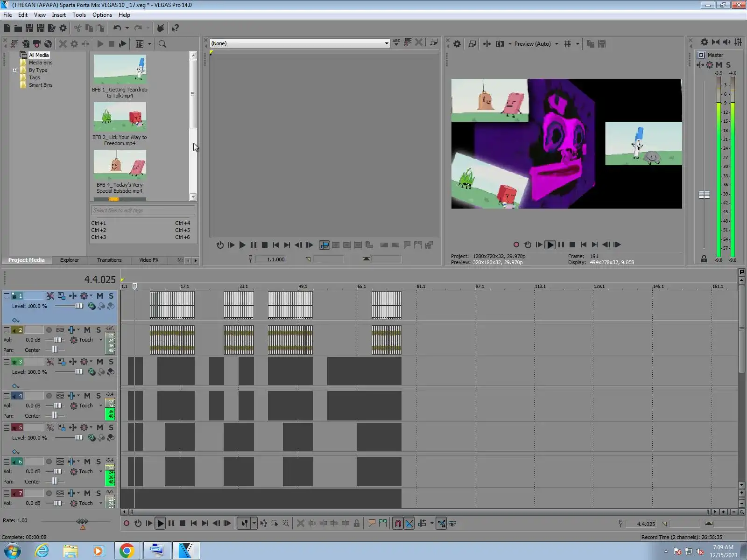Click the Import Media icon
This screenshot has height=560, width=747.
(26, 44)
